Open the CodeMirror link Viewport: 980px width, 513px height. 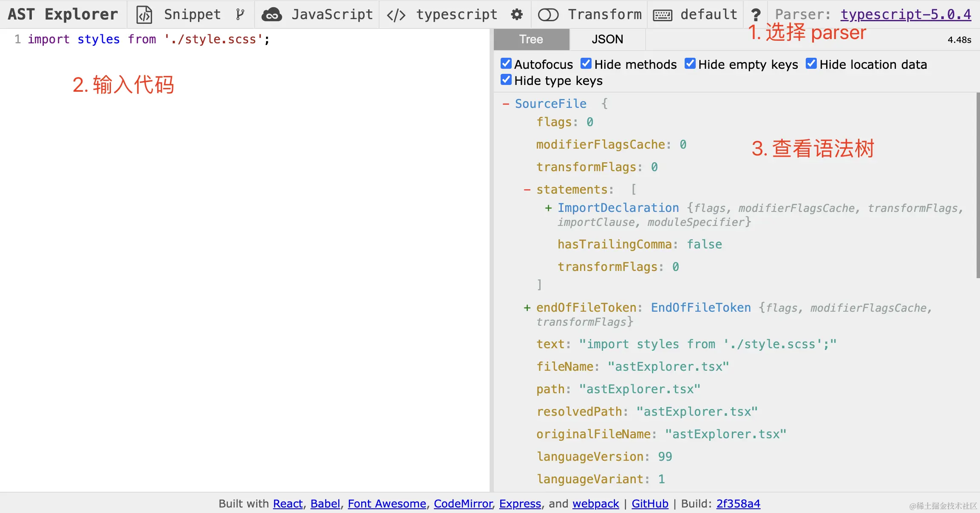463,504
